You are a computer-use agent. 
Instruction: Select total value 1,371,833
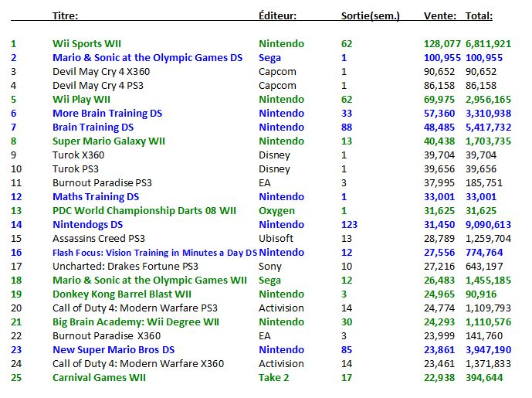488,364
